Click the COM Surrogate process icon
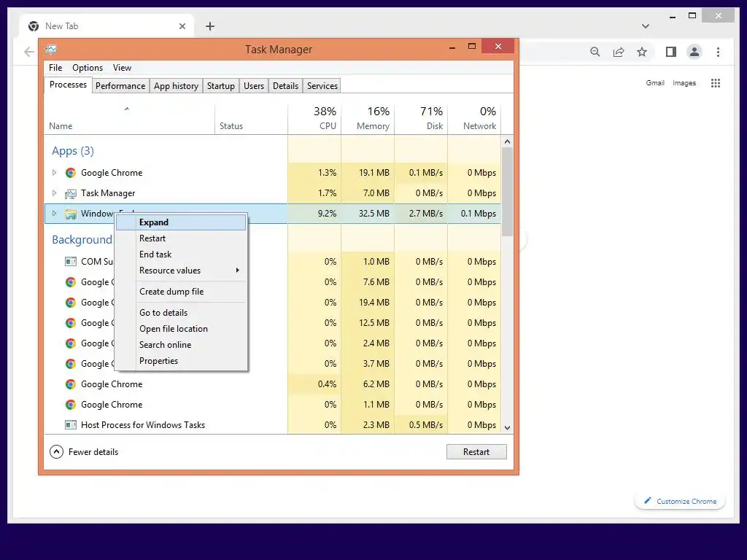The height and width of the screenshot is (560, 747). [x=71, y=262]
